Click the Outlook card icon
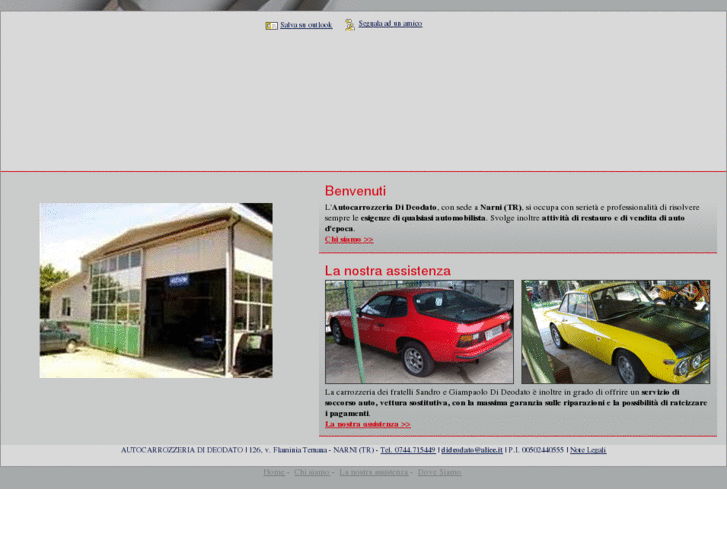 tap(271, 26)
